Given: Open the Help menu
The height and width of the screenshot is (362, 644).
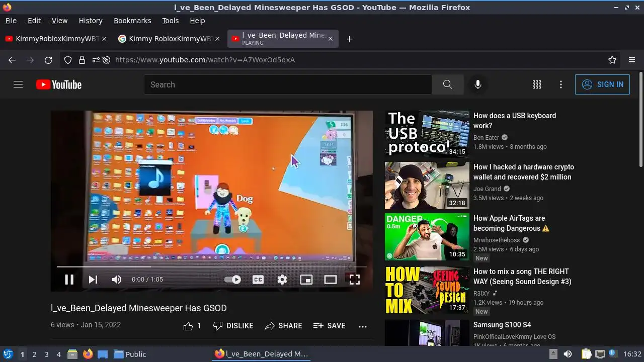Looking at the screenshot, I should point(197,21).
